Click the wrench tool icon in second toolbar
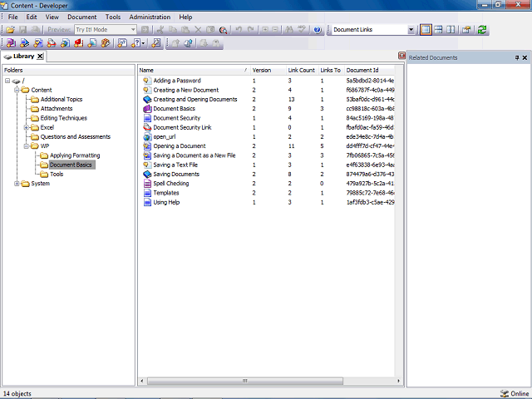 click(156, 43)
